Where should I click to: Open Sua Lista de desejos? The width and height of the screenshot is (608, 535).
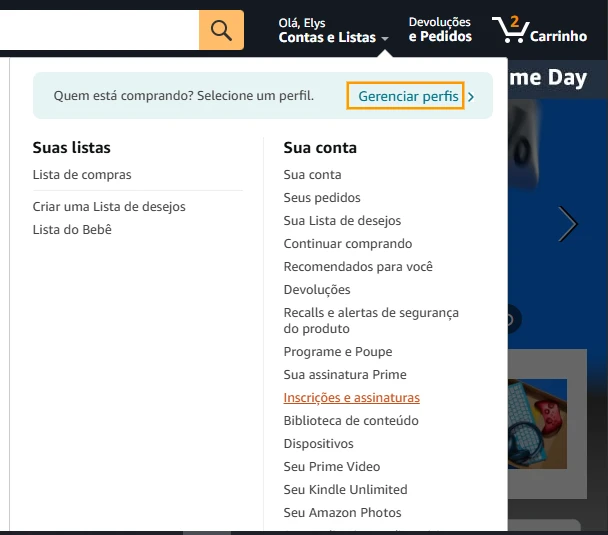(x=342, y=221)
